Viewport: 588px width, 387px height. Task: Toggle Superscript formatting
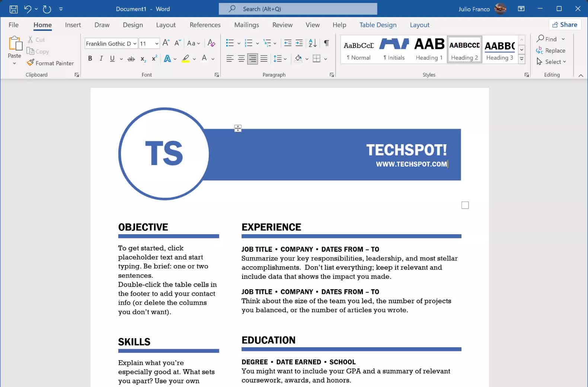pyautogui.click(x=154, y=58)
